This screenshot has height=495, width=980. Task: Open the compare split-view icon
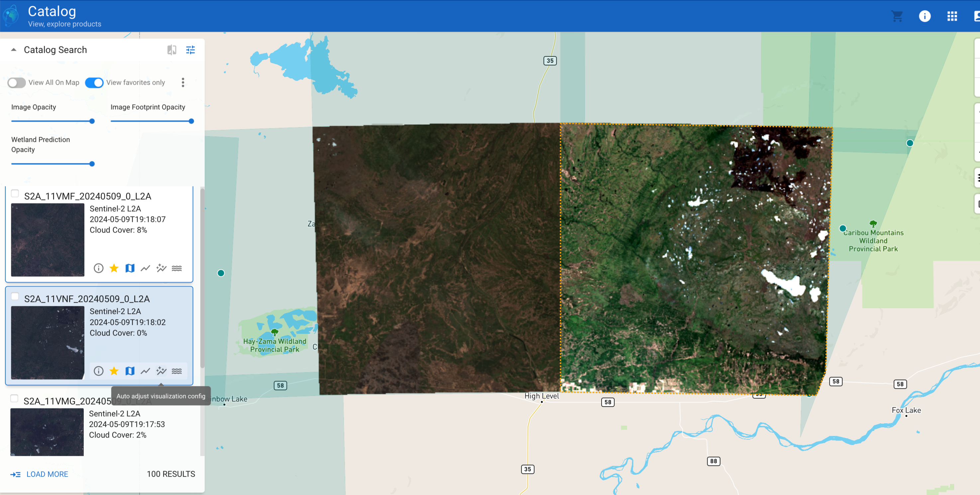point(172,50)
